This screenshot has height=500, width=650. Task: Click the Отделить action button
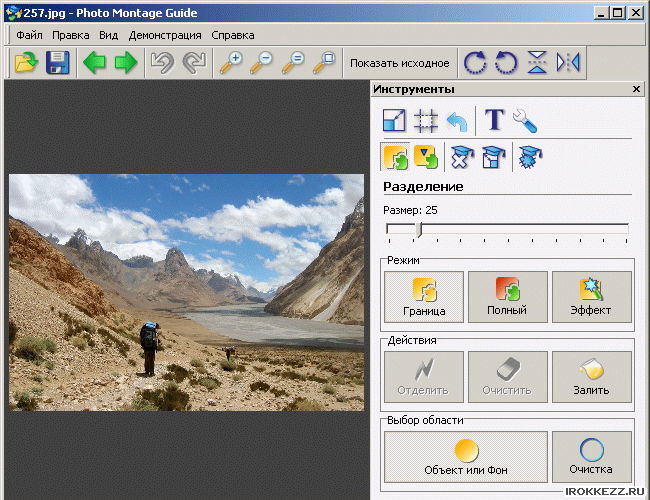(424, 377)
